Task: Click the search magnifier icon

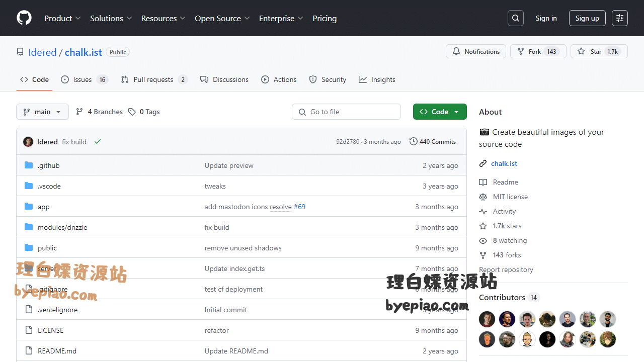Action: 516,18
